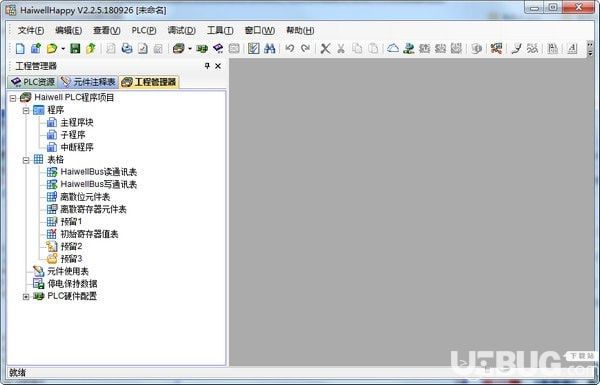Open the dropdown arrow beside project manager icon

[x=190, y=49]
